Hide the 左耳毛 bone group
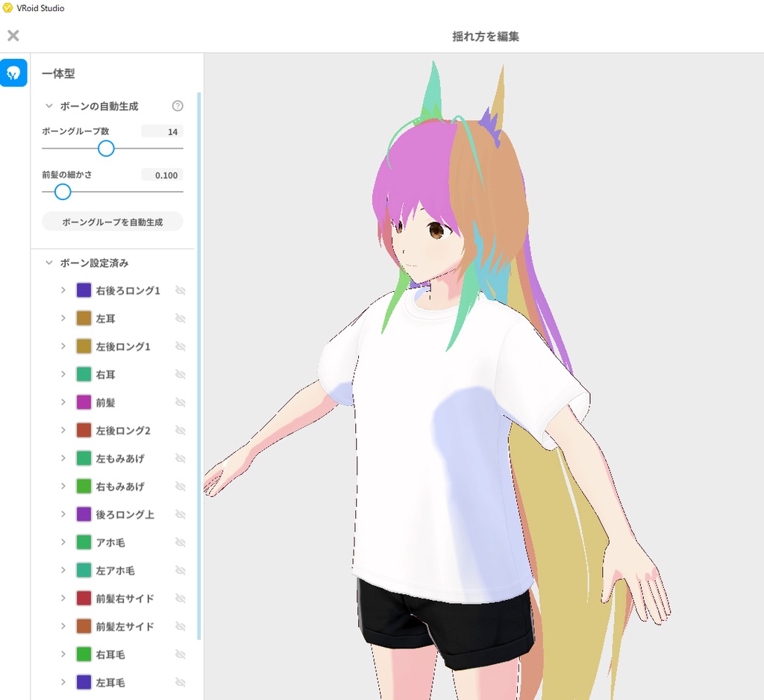 [180, 682]
